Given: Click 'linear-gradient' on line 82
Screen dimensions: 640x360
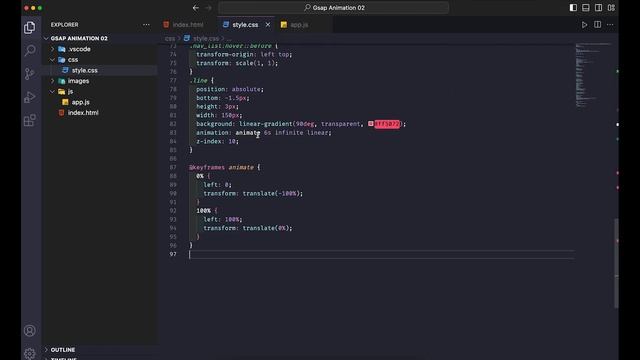Looking at the screenshot, I should coord(266,124).
